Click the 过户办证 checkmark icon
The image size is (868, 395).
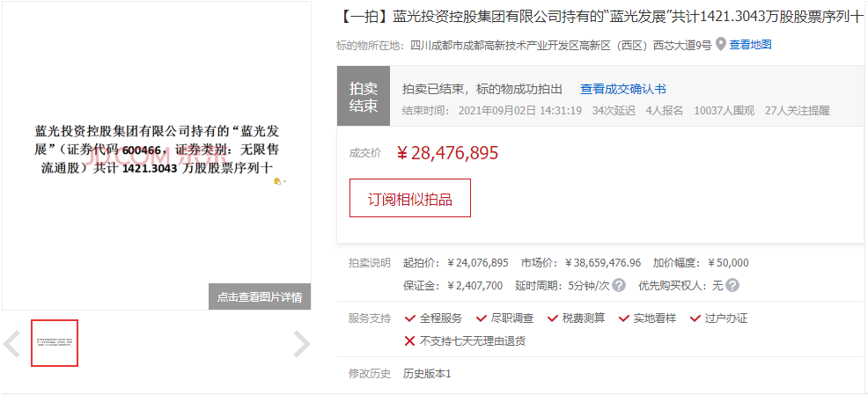pos(695,318)
